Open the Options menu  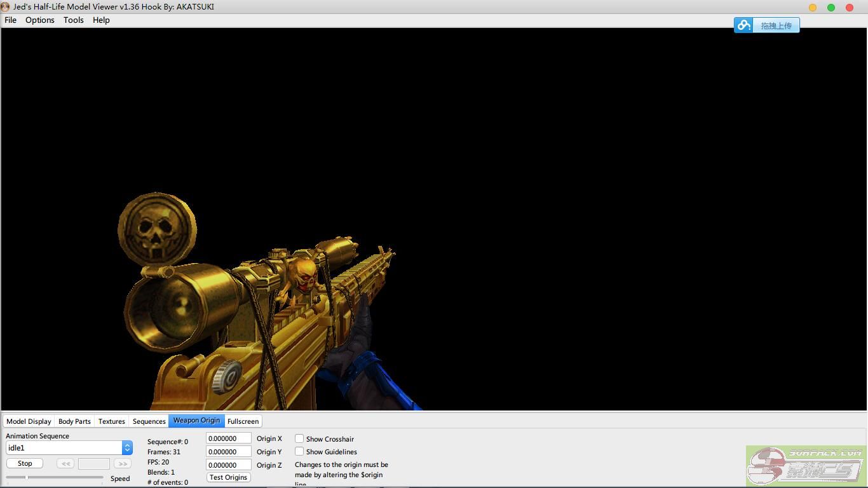[x=40, y=20]
